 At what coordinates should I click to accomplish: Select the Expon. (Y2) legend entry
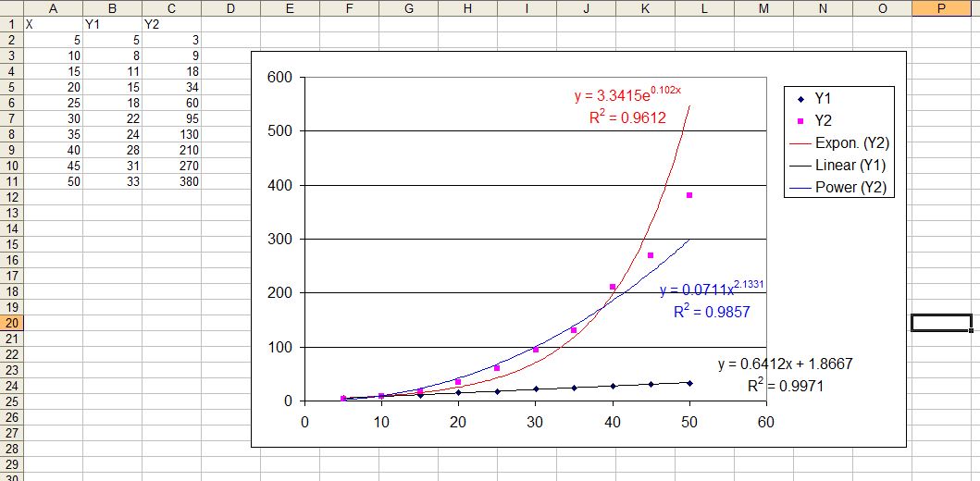pyautogui.click(x=839, y=143)
